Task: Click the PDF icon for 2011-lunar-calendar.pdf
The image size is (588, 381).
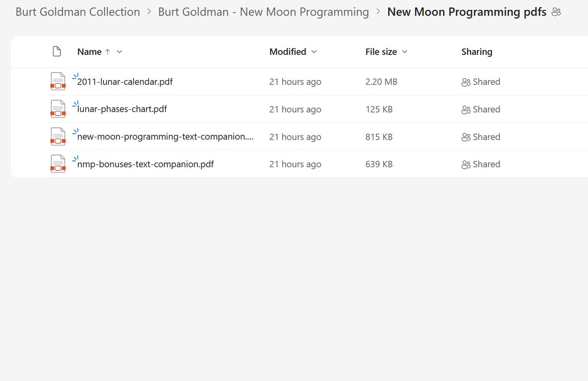Action: tap(58, 81)
